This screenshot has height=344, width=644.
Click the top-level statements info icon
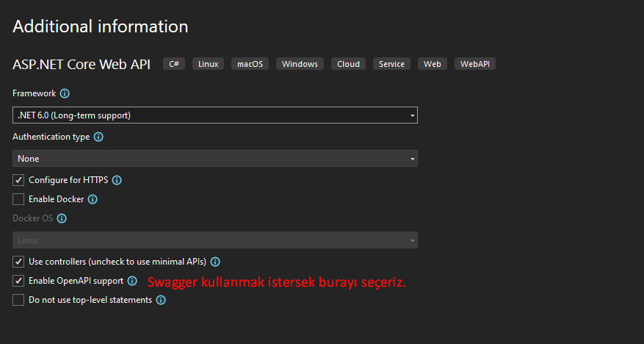[161, 300]
